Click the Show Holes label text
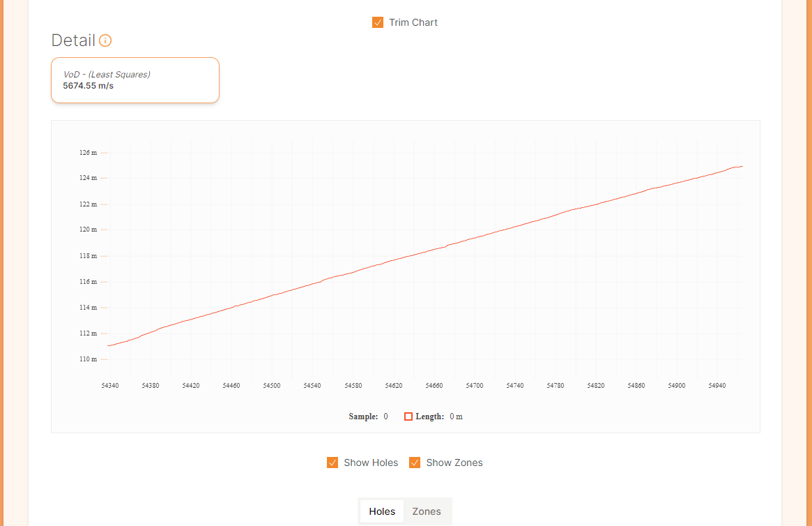The width and height of the screenshot is (812, 526). pyautogui.click(x=371, y=463)
